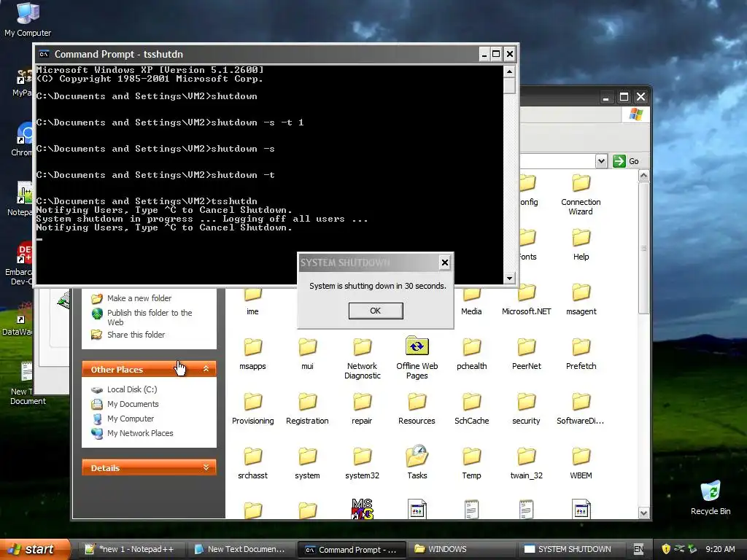The width and height of the screenshot is (747, 560).
Task: Collapse the Other Places panel
Action: click(206, 368)
